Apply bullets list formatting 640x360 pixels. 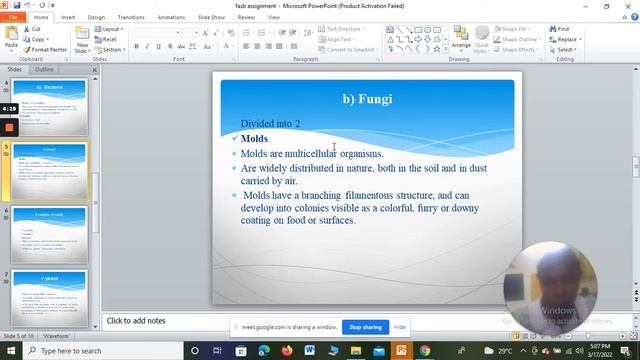tap(247, 33)
